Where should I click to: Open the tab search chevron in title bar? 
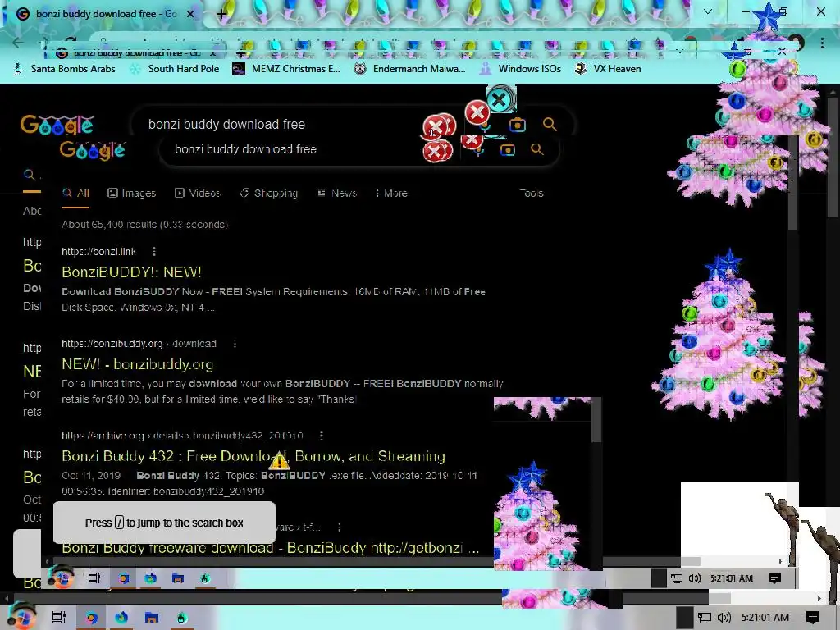pyautogui.click(x=708, y=11)
